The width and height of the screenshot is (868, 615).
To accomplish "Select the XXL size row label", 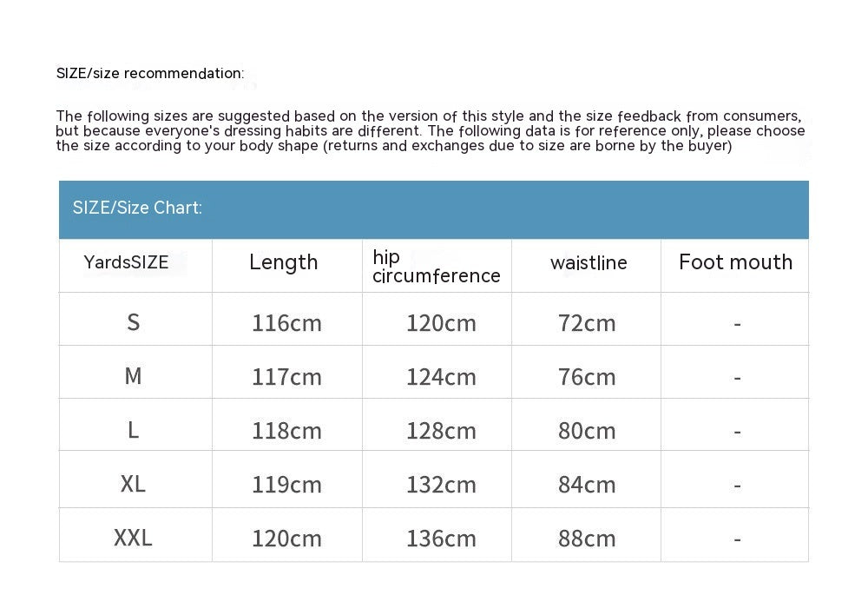I will pyautogui.click(x=133, y=538).
